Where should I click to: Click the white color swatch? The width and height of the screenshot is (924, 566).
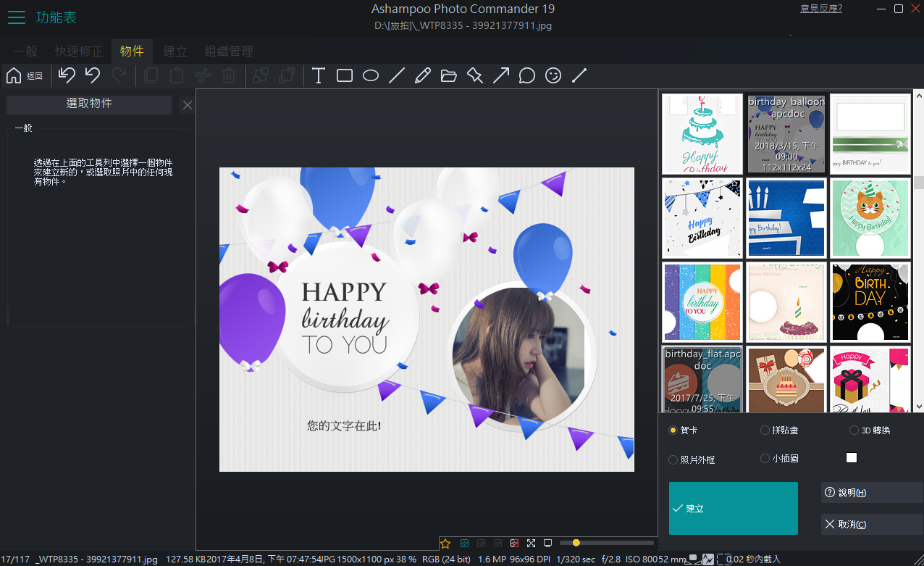pos(852,457)
